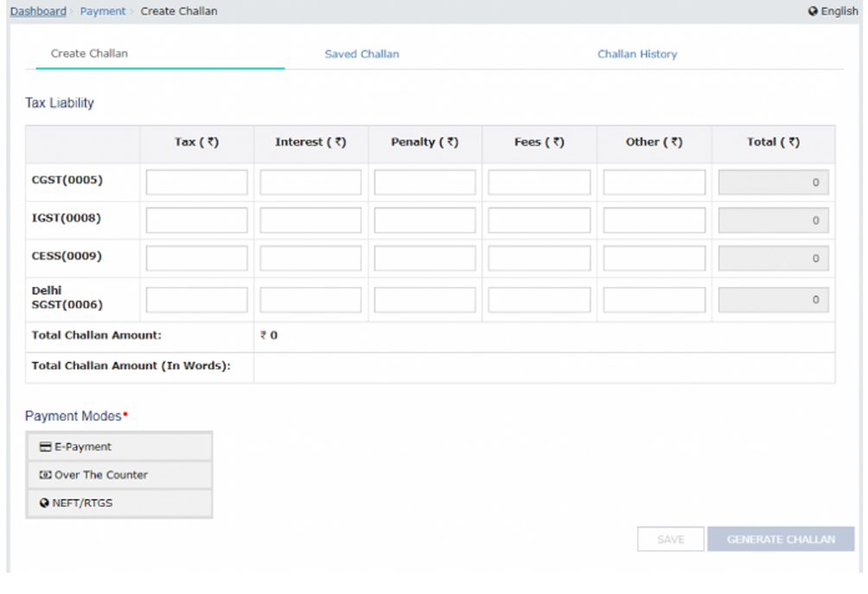Image resolution: width=868 pixels, height=594 pixels.
Task: Click the Delhi SGST Fees field
Action: click(539, 300)
